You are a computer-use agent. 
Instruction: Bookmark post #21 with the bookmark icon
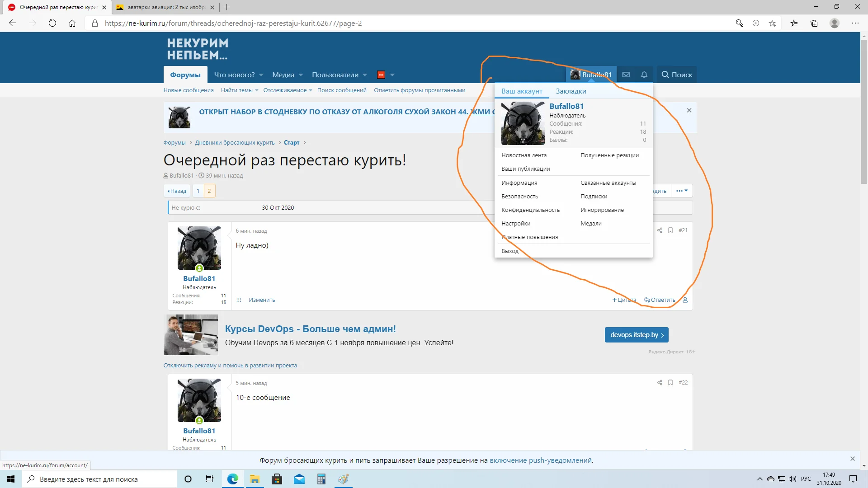click(670, 230)
